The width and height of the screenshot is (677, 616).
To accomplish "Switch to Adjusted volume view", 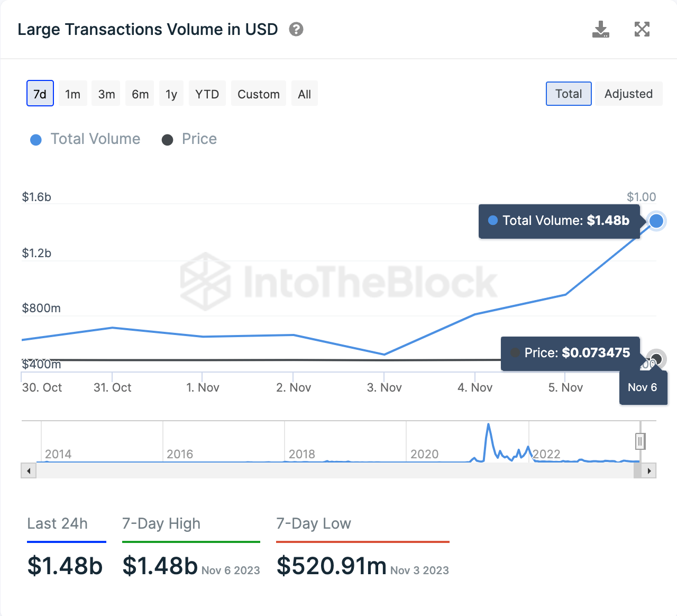I will coord(628,94).
